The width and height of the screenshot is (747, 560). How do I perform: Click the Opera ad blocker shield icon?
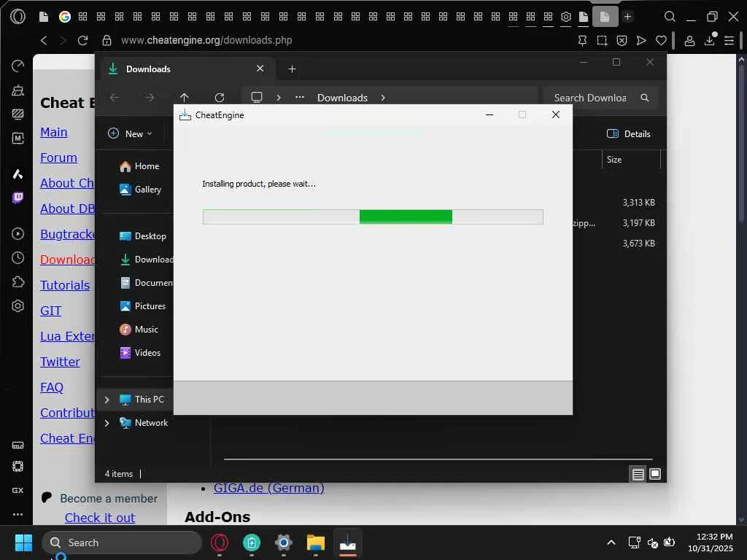tap(622, 41)
